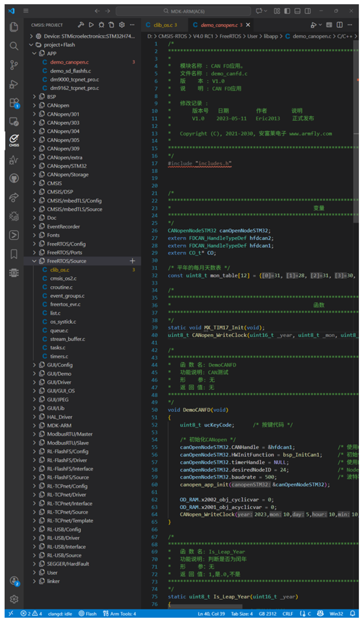Open the Manage gear icon
This screenshot has height=626, width=364.
[14, 599]
